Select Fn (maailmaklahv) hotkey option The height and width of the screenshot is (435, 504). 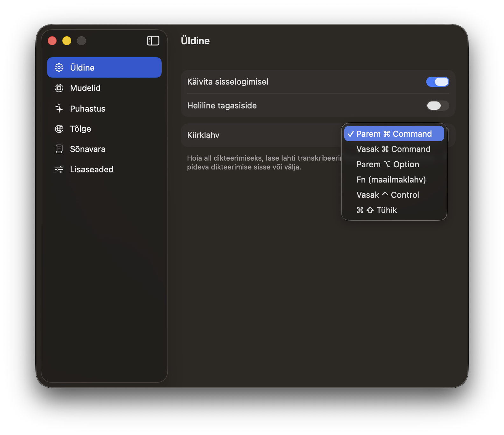[x=391, y=180]
